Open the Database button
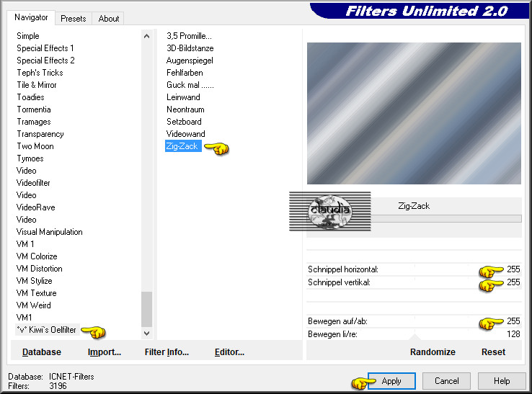 (x=42, y=352)
